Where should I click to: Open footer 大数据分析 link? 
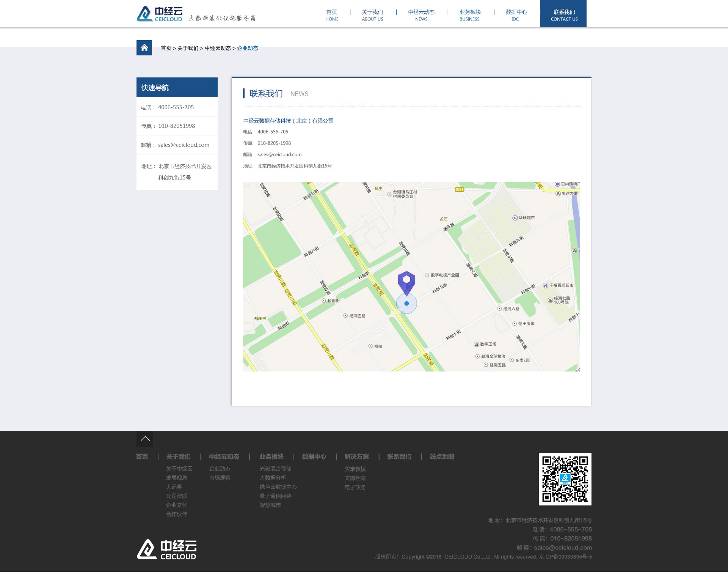pyautogui.click(x=273, y=478)
